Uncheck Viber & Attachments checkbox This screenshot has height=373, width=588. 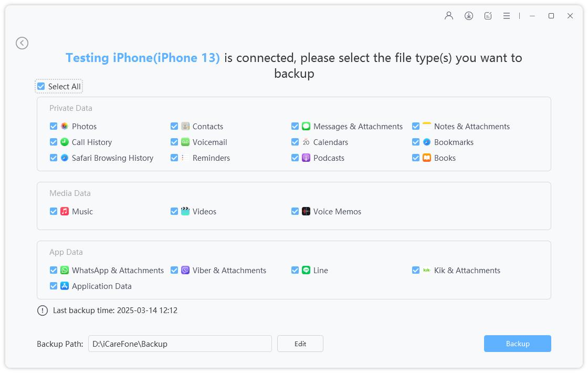[x=174, y=270]
